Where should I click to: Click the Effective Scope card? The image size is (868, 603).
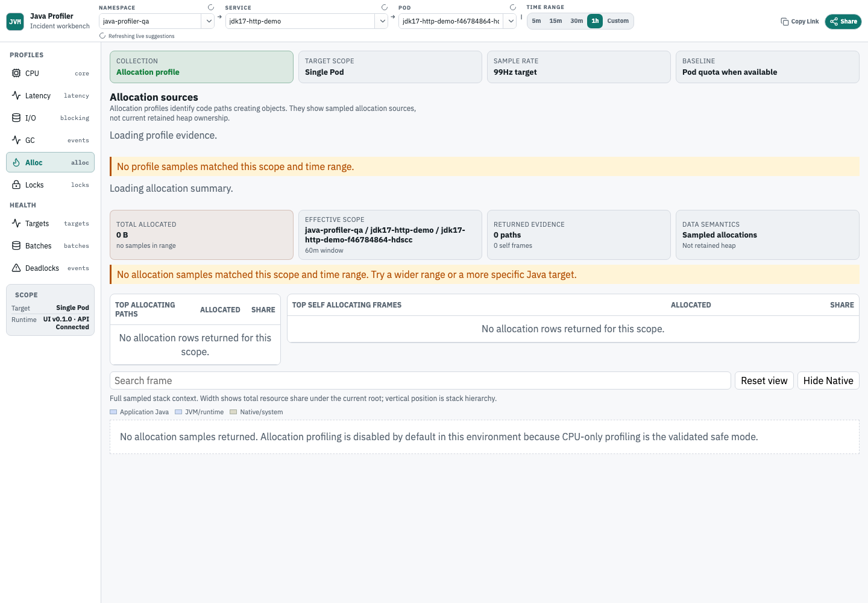click(x=390, y=235)
